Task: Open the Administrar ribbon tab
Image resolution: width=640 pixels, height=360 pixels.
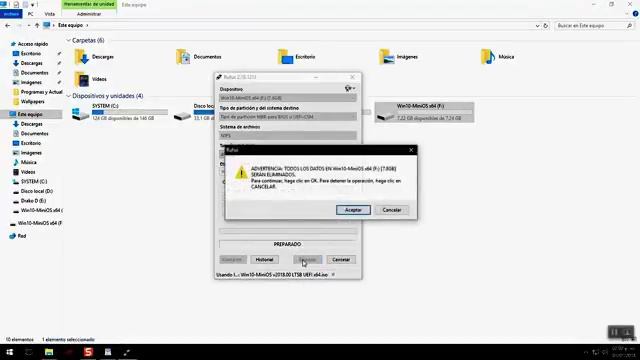Action: click(89, 14)
